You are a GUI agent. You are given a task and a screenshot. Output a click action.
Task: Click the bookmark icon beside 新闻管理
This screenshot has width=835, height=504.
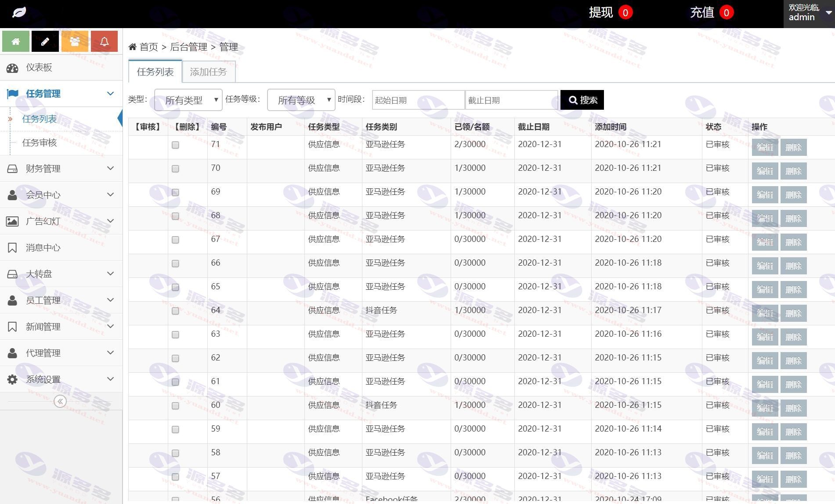click(12, 327)
